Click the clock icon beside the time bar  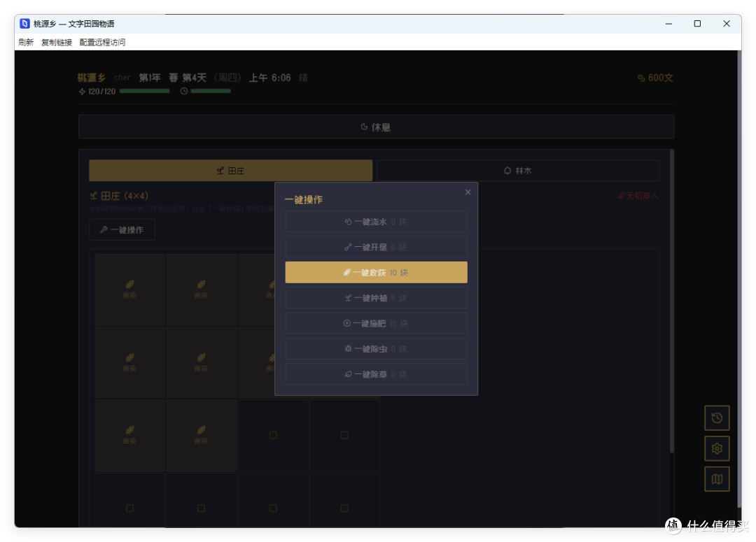183,91
